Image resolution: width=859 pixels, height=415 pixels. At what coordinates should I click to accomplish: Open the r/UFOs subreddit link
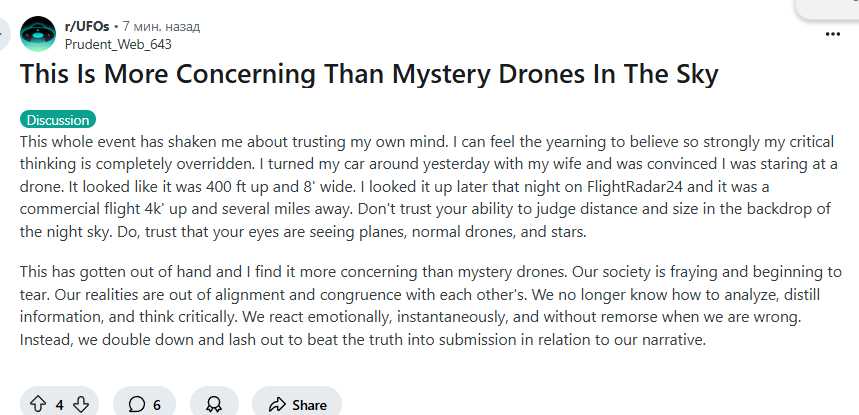coord(87,26)
